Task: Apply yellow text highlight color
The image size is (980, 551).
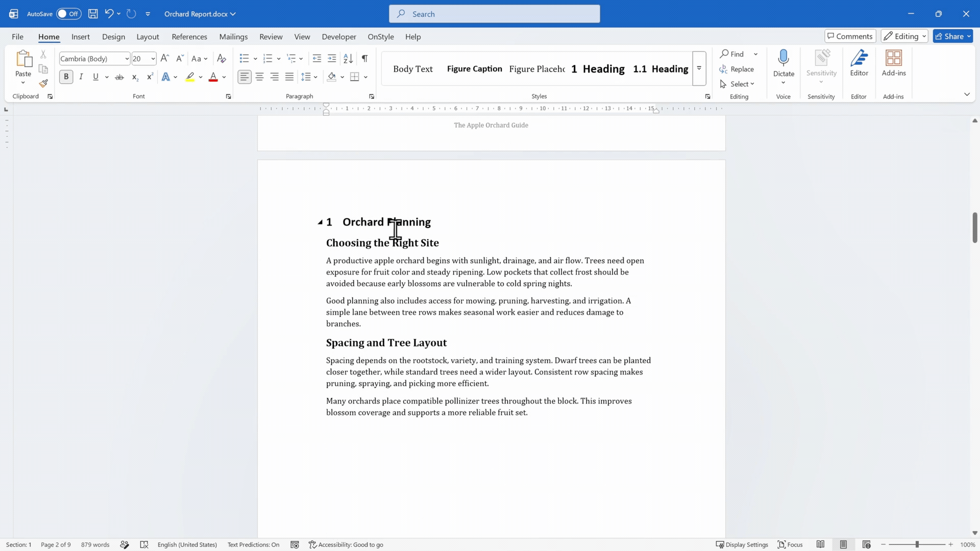Action: [190, 77]
